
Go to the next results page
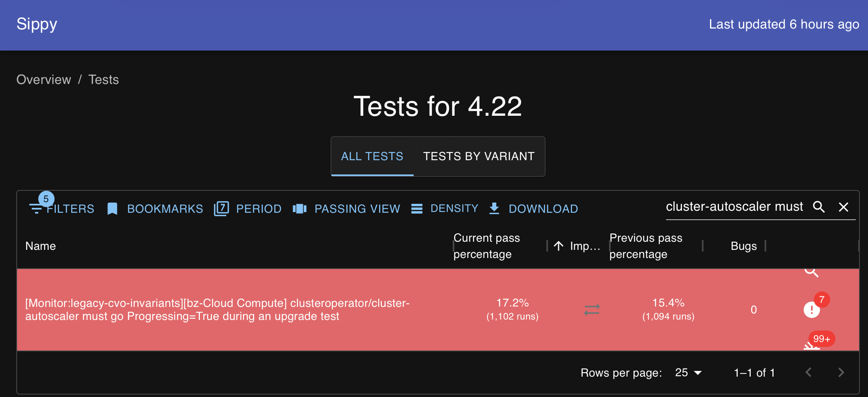tap(841, 373)
